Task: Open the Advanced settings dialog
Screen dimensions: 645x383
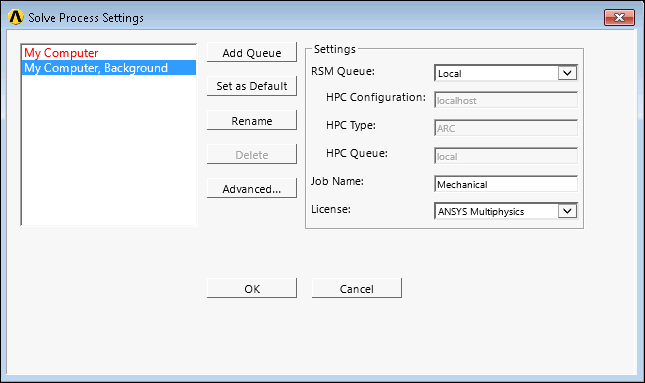Action: (252, 188)
